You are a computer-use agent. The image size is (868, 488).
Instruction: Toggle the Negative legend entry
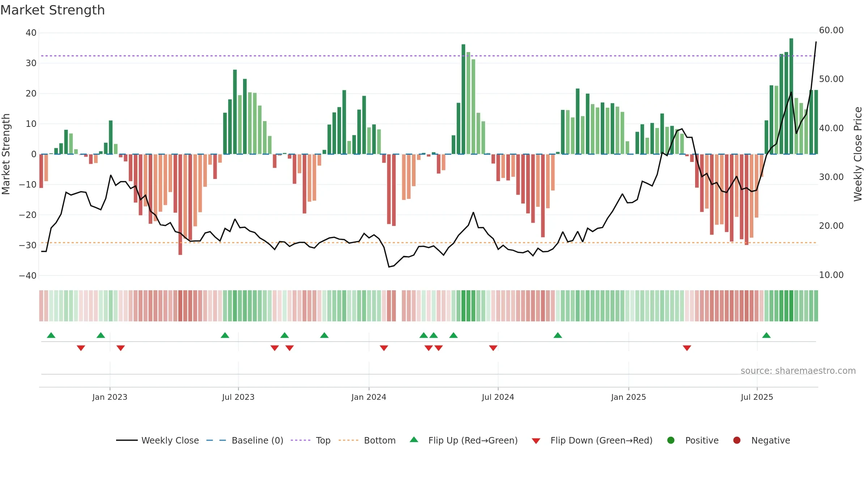761,440
